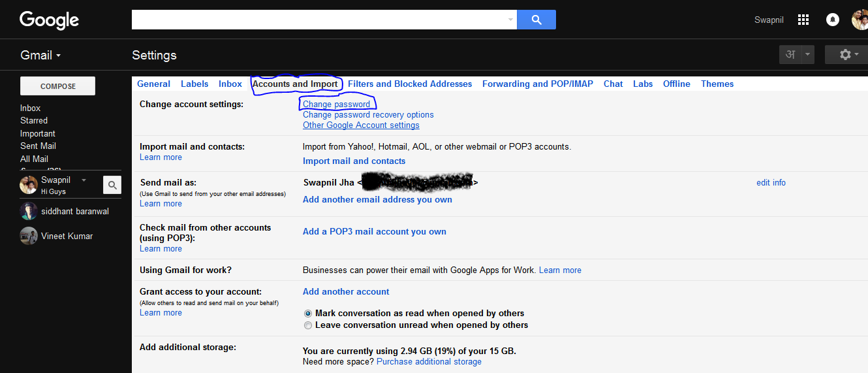Viewport: 868px width, 373px height.
Task: Open the profile avatar at top right
Action: [x=860, y=20]
